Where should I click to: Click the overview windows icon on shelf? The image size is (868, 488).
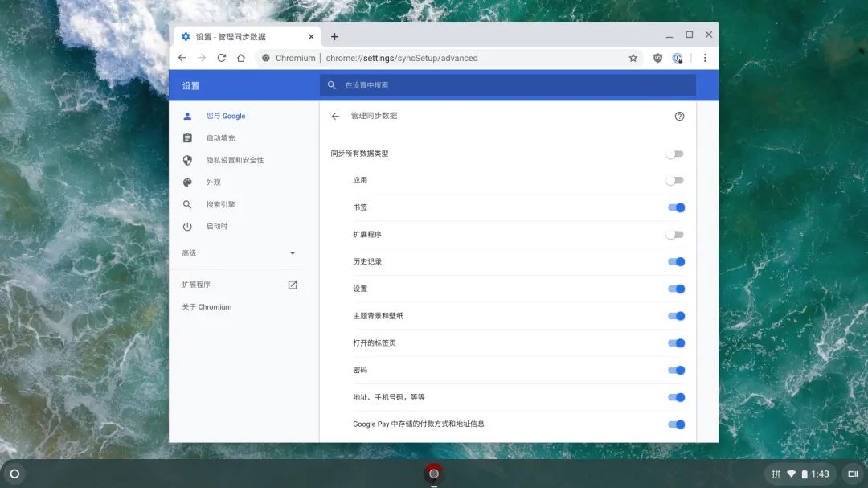pos(853,474)
